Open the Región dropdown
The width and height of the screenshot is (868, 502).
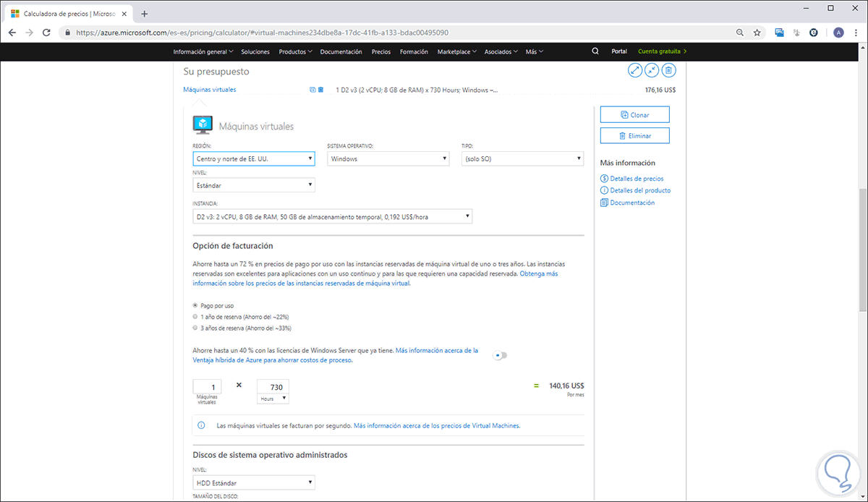(x=254, y=158)
